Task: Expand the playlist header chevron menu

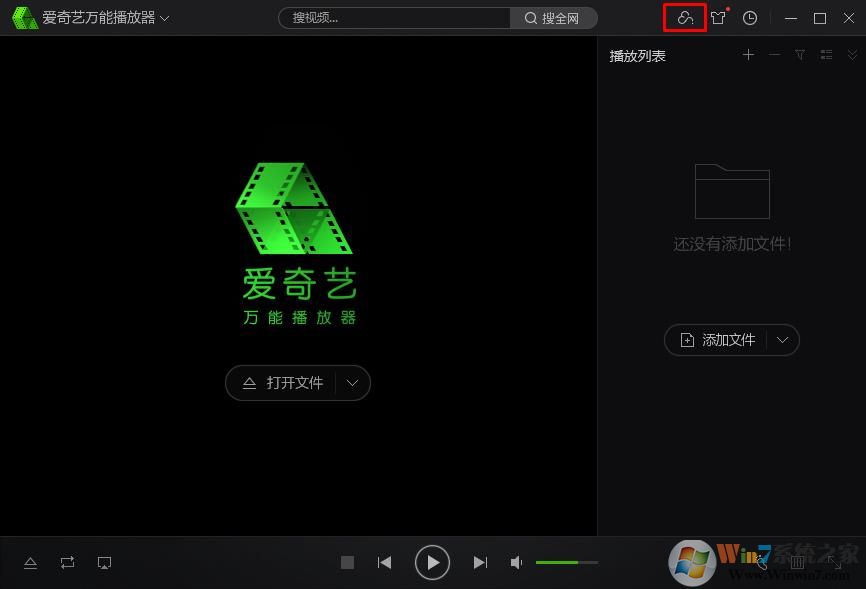Action: click(852, 55)
